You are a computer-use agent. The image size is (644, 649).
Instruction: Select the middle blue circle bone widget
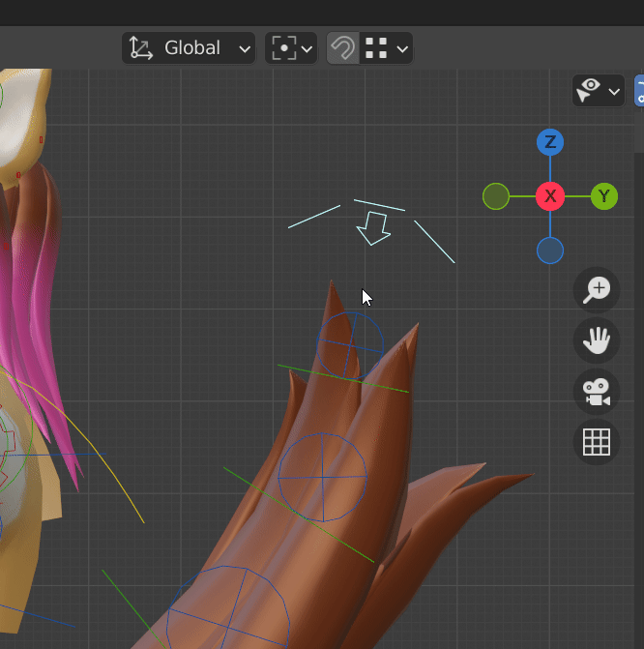point(322,477)
